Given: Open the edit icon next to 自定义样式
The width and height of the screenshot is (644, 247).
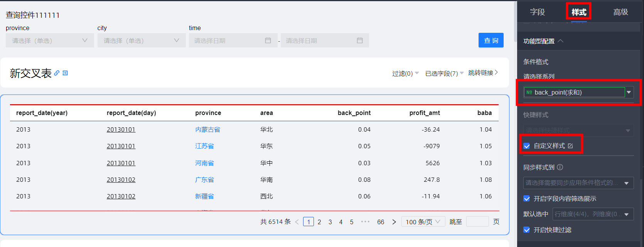Looking at the screenshot, I should [570, 146].
